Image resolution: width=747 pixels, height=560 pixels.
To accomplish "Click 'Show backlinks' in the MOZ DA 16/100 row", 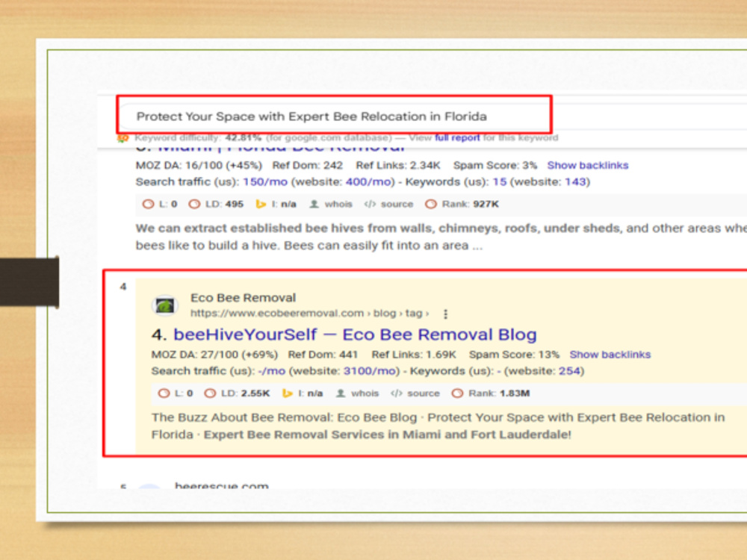I will click(x=587, y=165).
